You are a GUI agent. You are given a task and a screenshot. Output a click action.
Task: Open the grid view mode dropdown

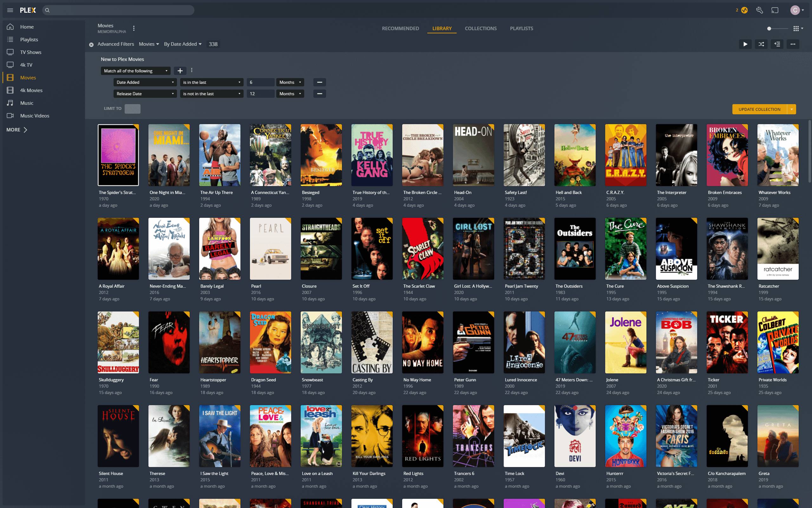tap(798, 29)
